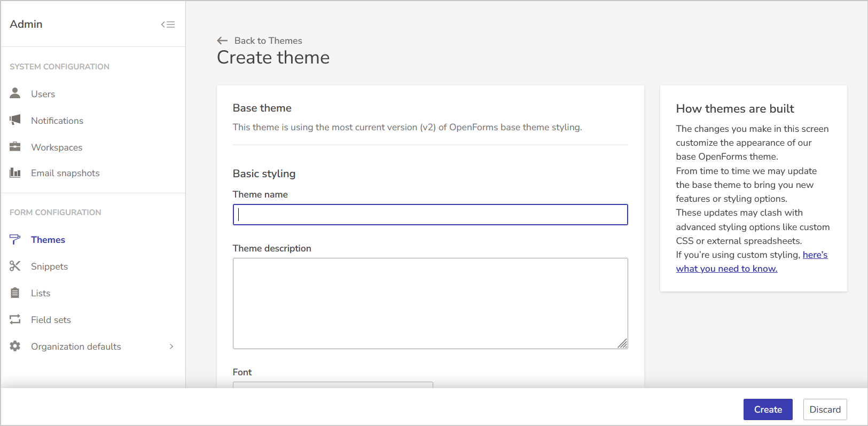Viewport: 868px width, 426px height.
Task: Click into the Theme description textarea
Action: click(x=430, y=303)
